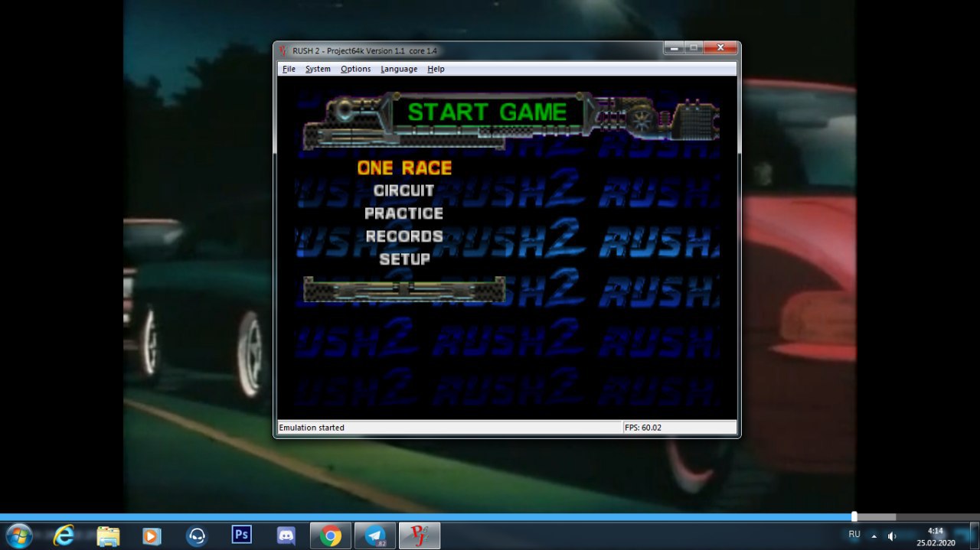Launch Internet Explorer from taskbar
This screenshot has width=980, height=550.
[64, 535]
